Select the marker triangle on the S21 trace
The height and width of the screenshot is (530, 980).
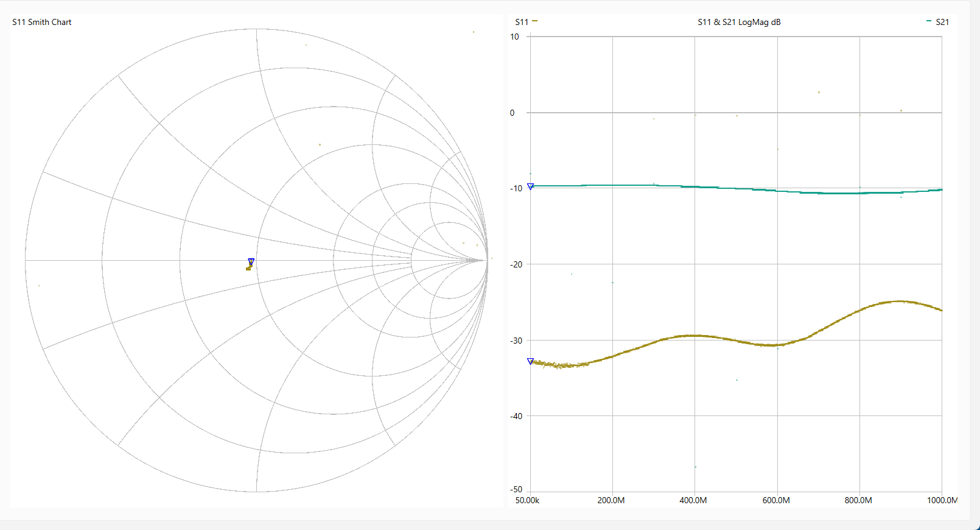tap(530, 186)
